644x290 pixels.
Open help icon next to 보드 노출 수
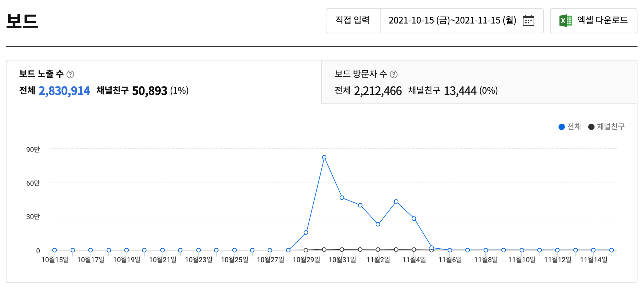click(x=70, y=74)
